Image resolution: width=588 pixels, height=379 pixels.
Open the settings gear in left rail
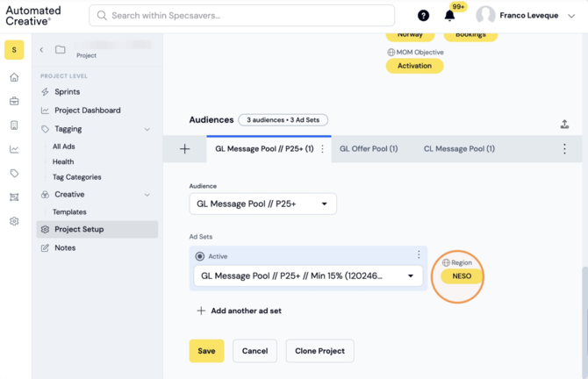[x=14, y=221]
